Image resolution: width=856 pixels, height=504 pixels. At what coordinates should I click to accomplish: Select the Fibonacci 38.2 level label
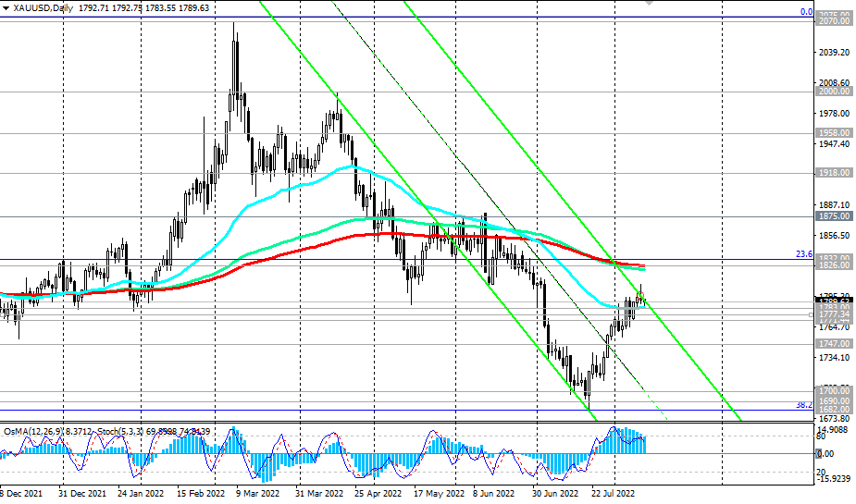[804, 405]
